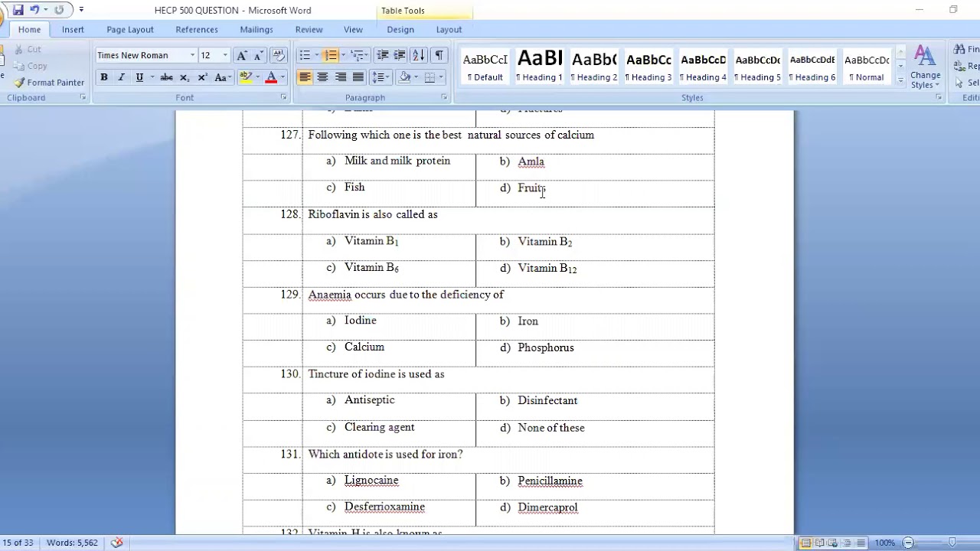980x551 pixels.
Task: Click the 100% zoom level
Action: [884, 543]
